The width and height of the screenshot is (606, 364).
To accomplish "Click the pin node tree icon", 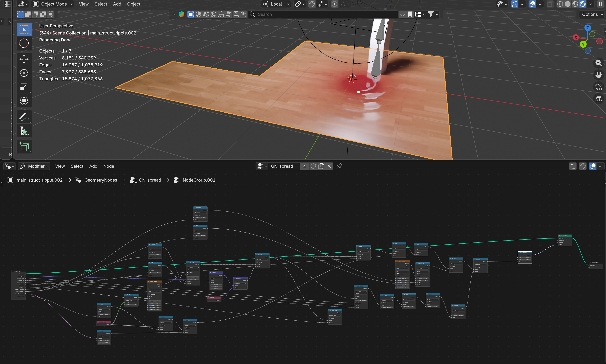I will 339,166.
